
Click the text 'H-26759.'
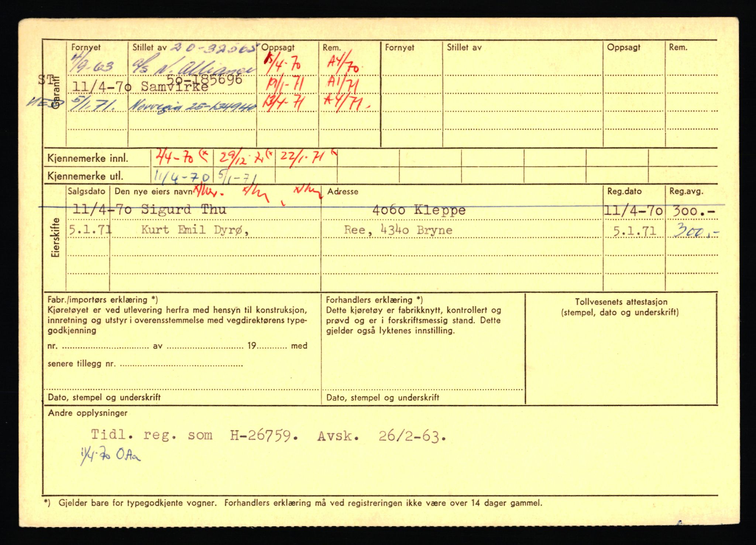click(x=264, y=436)
